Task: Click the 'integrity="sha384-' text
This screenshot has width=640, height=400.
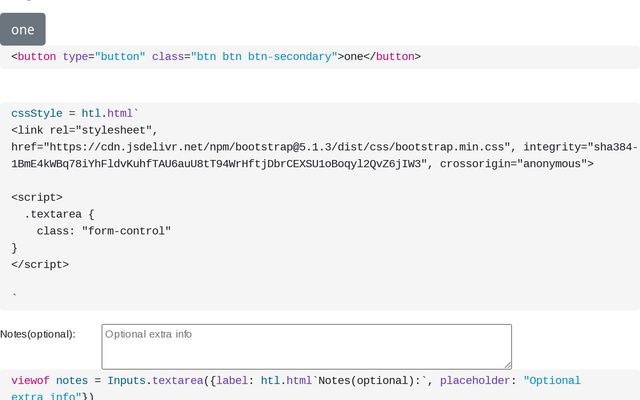Action: tap(580, 147)
